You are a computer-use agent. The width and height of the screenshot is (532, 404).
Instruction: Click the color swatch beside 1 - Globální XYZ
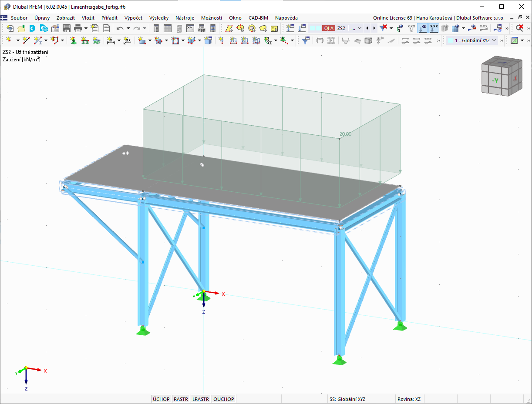[x=449, y=40]
